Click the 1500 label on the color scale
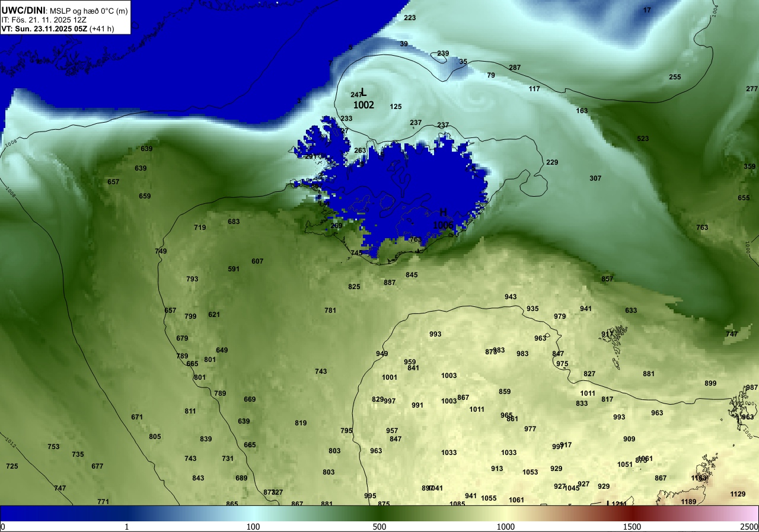This screenshot has width=759, height=532. pos(632,526)
